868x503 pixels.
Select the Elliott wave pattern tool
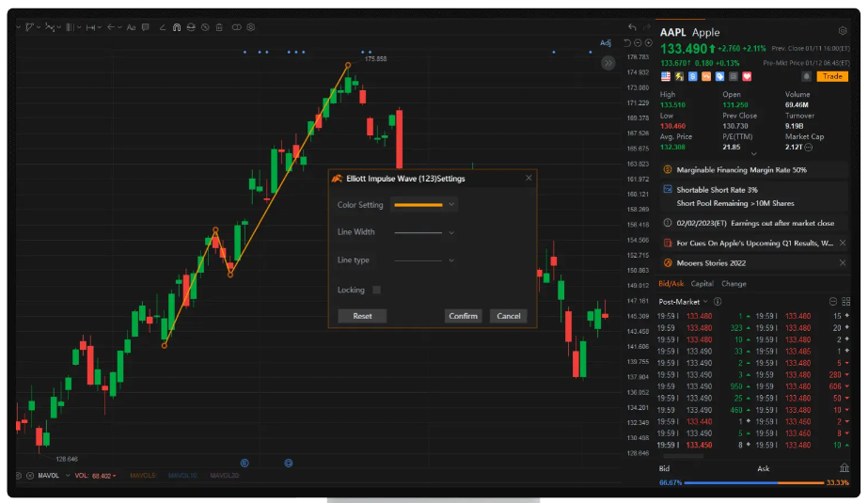(x=49, y=27)
